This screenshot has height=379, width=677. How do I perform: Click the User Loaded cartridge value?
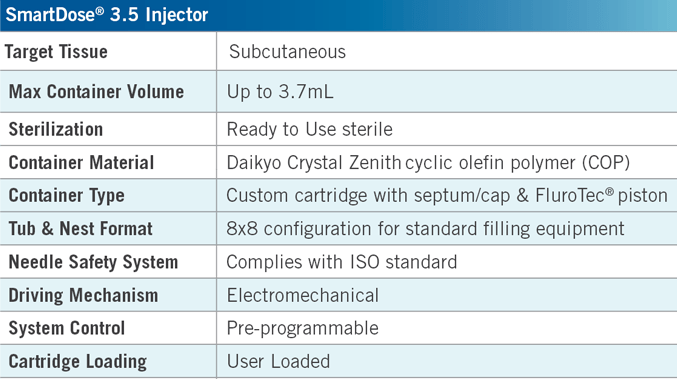[278, 361]
